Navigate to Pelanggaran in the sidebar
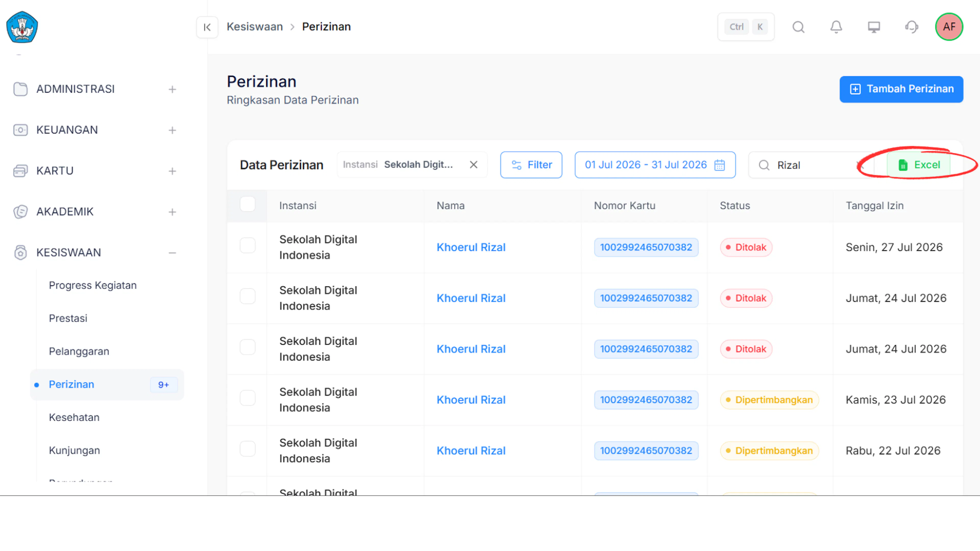 (x=79, y=351)
